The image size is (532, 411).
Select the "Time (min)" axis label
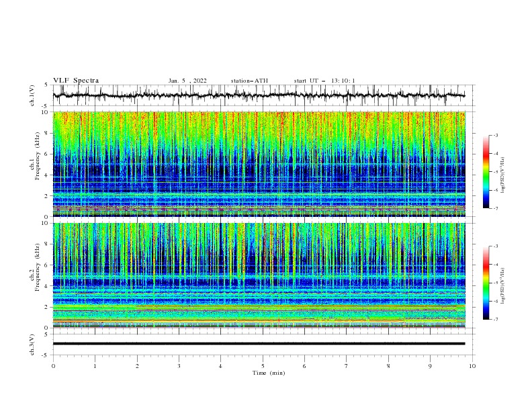tap(269, 373)
